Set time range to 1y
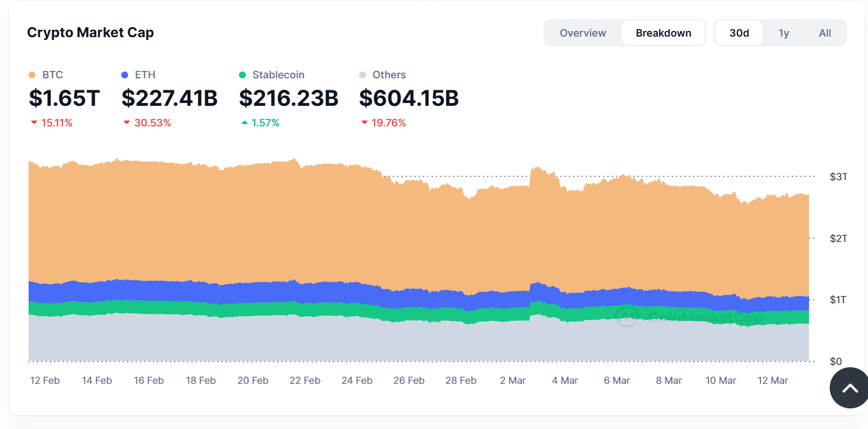This screenshot has width=868, height=429. tap(783, 33)
